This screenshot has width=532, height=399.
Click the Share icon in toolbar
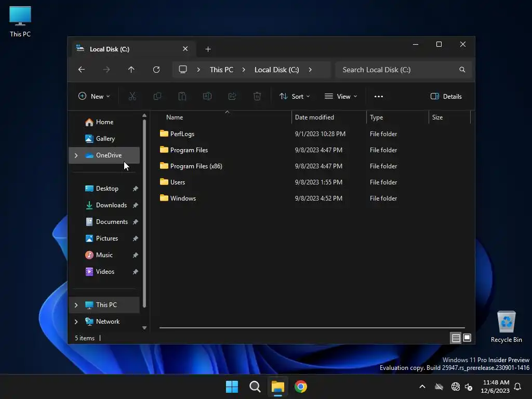click(x=232, y=96)
